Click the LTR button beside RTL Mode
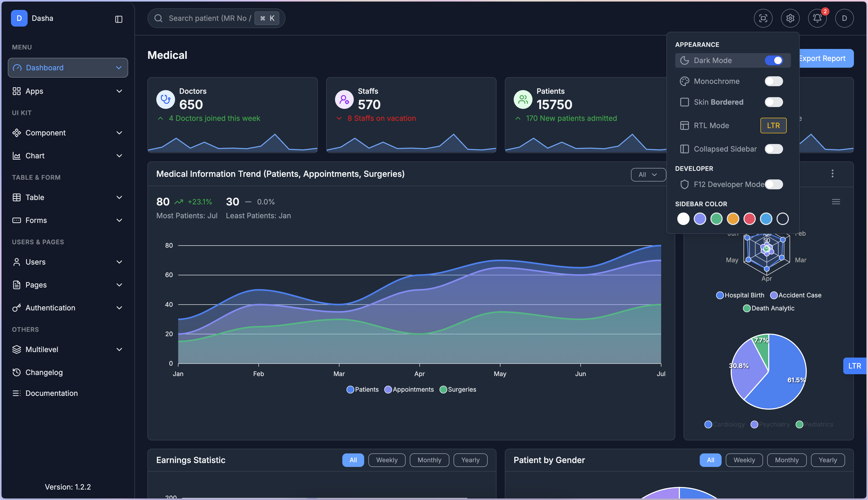The image size is (868, 500). 773,125
